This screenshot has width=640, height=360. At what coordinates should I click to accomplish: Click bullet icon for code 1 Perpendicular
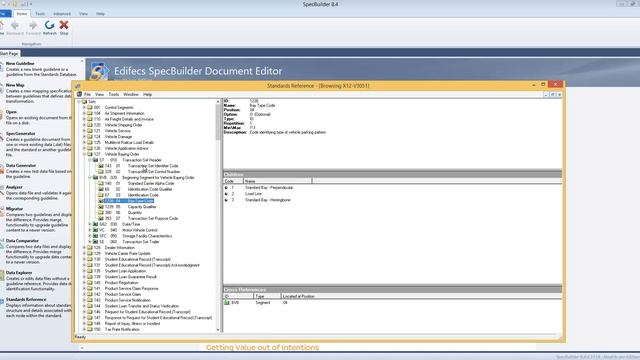point(226,188)
